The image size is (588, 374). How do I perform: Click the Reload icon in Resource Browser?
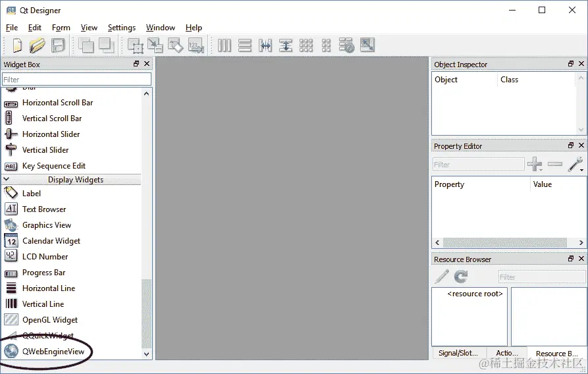coord(461,277)
